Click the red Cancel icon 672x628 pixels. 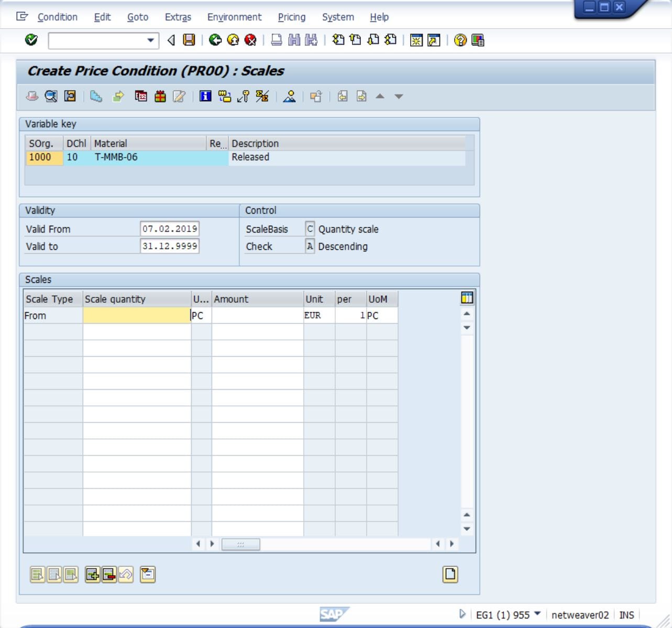tap(250, 40)
